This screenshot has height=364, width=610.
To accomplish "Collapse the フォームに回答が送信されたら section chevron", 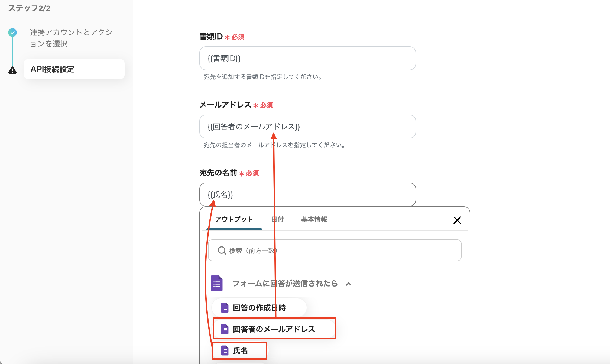I will point(349,284).
